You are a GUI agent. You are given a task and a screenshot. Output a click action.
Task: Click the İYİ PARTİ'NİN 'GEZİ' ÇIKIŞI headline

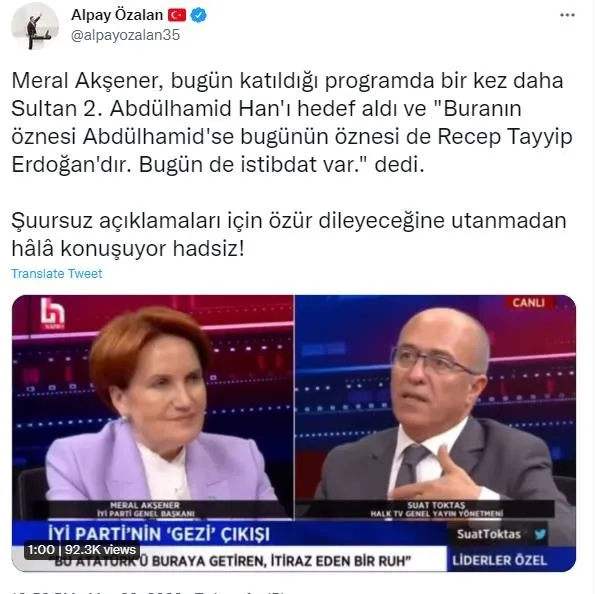159,534
